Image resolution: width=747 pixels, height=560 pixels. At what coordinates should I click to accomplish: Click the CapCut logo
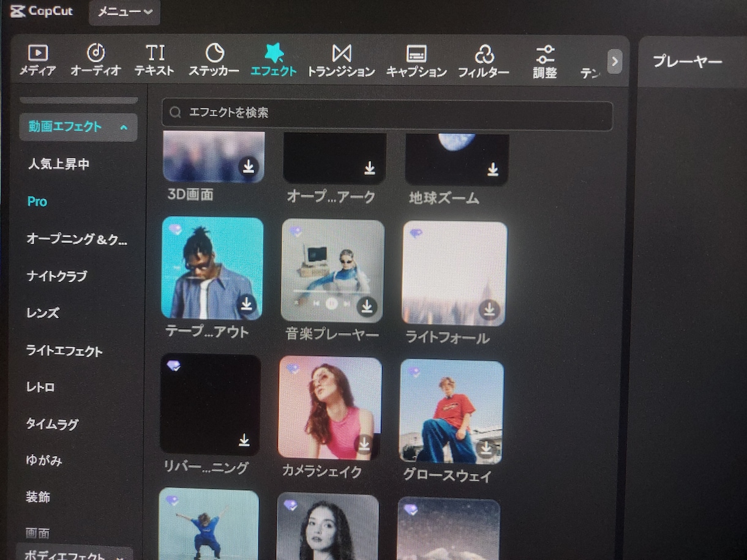pos(41,12)
